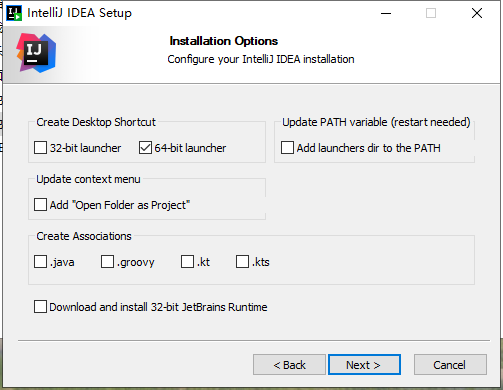Screen dimensions: 503x390
Task: Enable the 32-bit launcher desktop shortcut
Action: coord(40,148)
